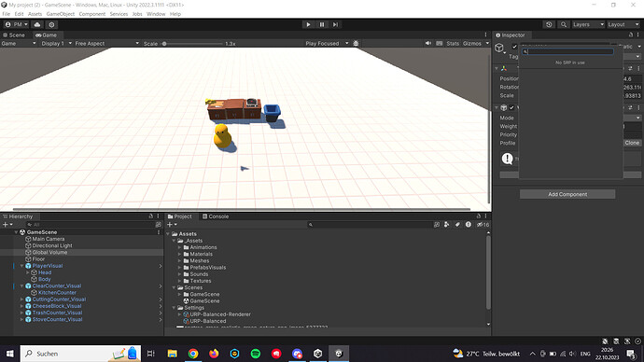Select the URP-Balanced-Renderer asset
The image size is (644, 362).
pos(220,314)
